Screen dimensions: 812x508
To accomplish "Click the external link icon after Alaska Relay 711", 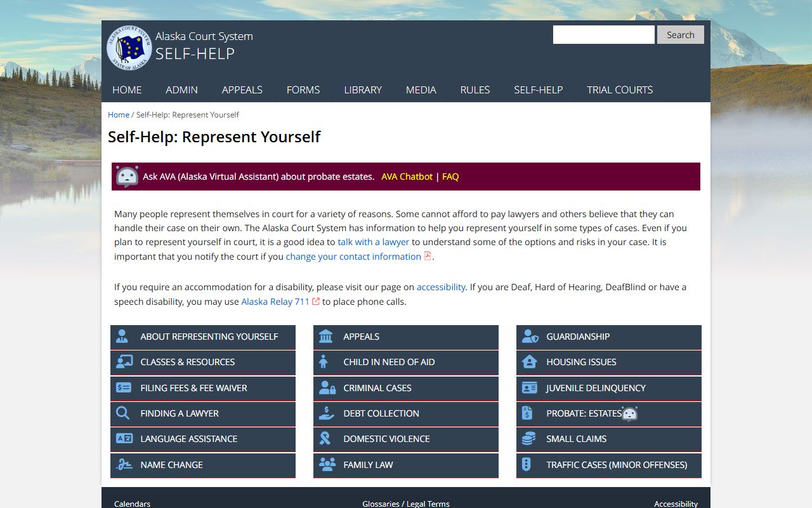I will pyautogui.click(x=316, y=301).
